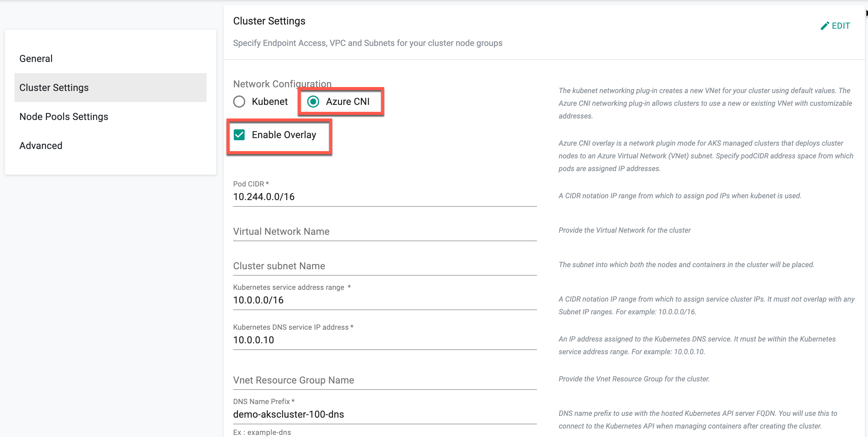The image size is (868, 437).
Task: Focus the Kubernetes DNS service IP field
Action: coord(385,340)
